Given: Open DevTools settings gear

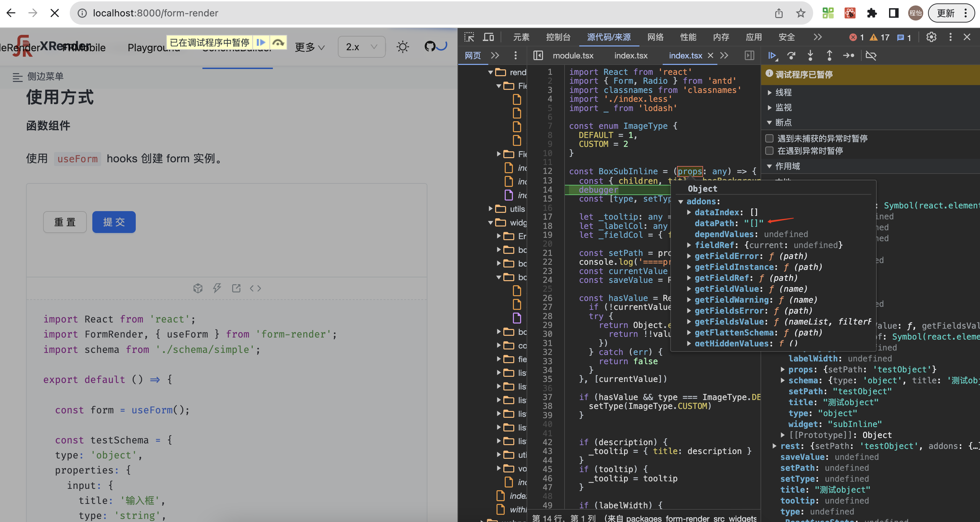Looking at the screenshot, I should pyautogui.click(x=931, y=37).
